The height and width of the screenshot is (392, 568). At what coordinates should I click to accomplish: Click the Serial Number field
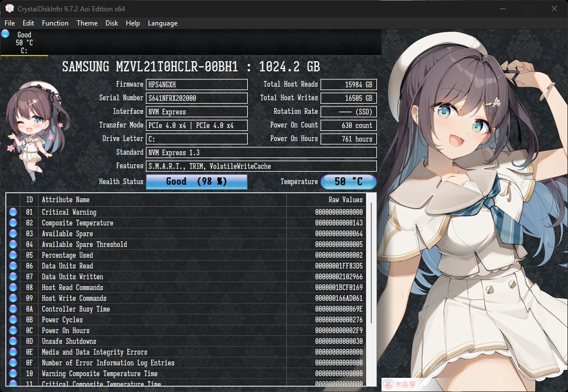click(197, 98)
